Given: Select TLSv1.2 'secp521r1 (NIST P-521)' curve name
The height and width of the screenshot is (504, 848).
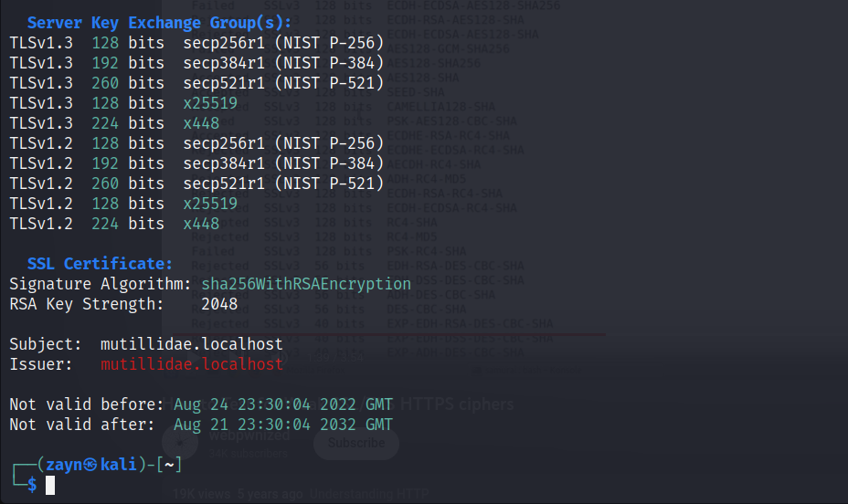Looking at the screenshot, I should coord(283,184).
